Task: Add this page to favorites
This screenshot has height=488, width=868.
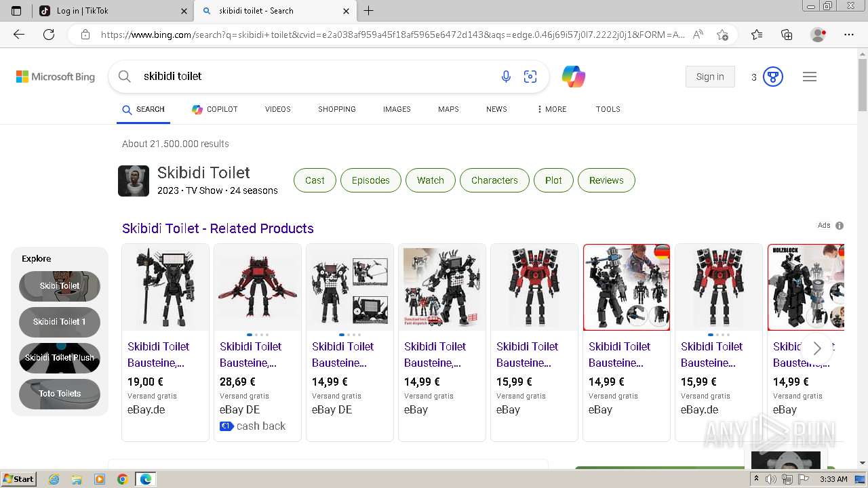Action: [722, 35]
